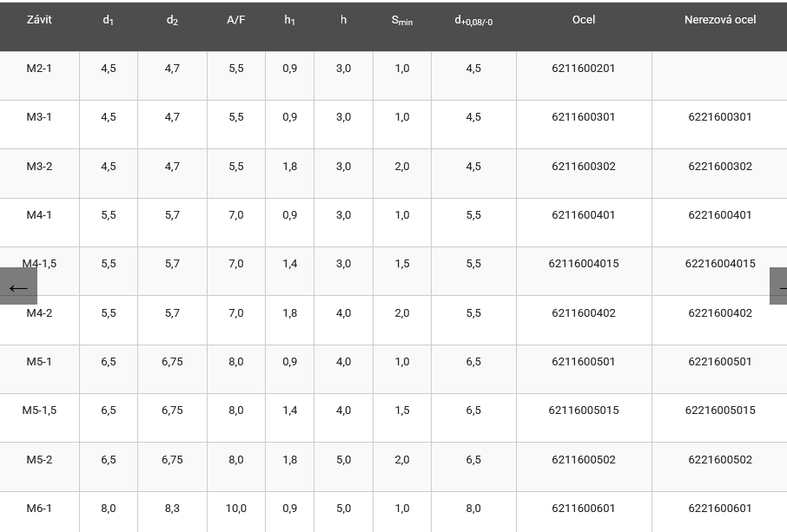The image size is (787, 532).
Task: Select stainless part number 6221600301
Action: click(x=719, y=117)
